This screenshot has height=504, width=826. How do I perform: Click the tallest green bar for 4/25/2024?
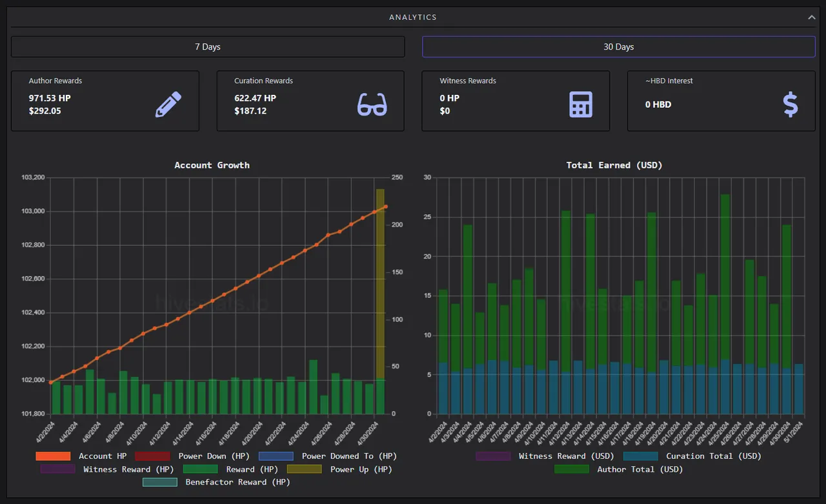(x=725, y=277)
